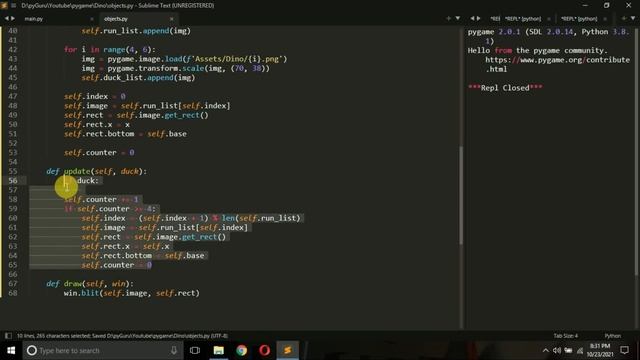Open the Windows Start menu
This screenshot has height=360, width=640.
click(11, 350)
